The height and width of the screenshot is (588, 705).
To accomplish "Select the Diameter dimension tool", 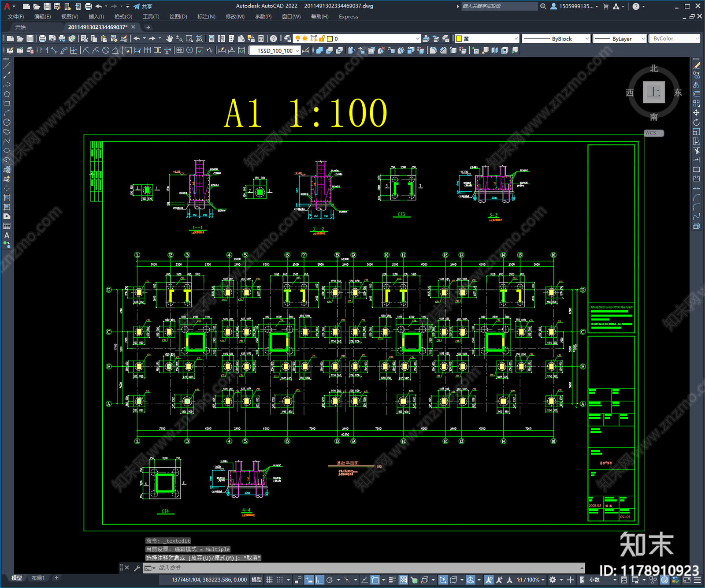I will [106, 50].
